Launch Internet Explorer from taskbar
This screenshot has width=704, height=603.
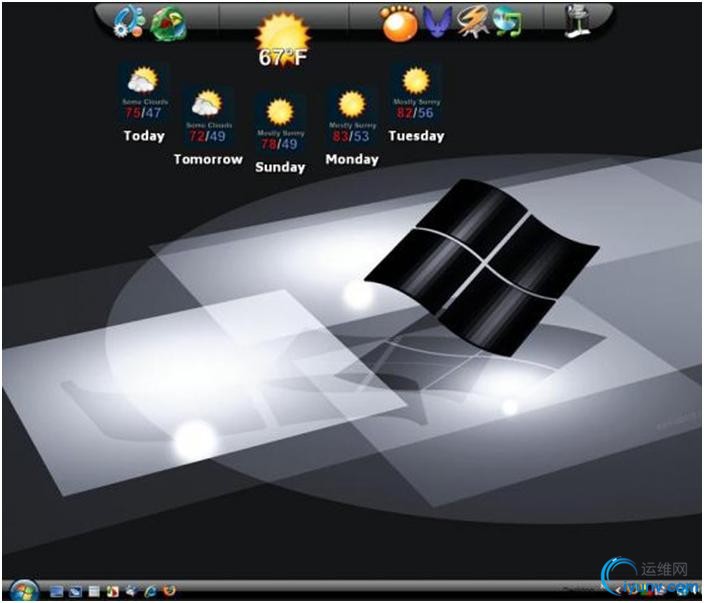point(150,591)
